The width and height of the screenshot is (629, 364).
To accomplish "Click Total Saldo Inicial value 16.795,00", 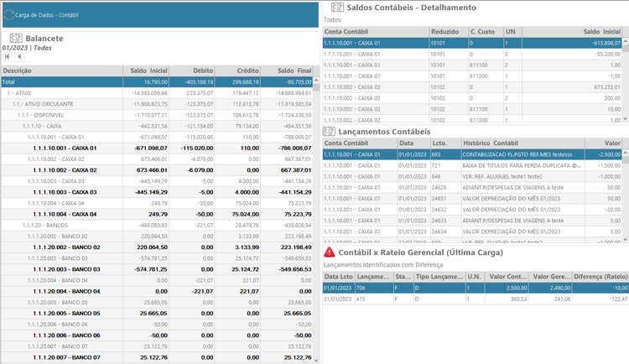I will click(156, 82).
